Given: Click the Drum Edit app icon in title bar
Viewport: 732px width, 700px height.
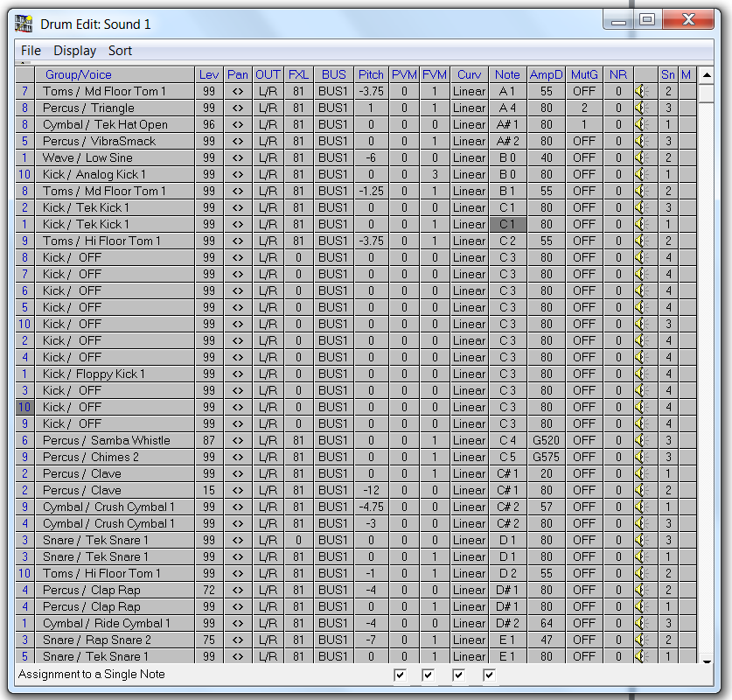Looking at the screenshot, I should click(24, 24).
